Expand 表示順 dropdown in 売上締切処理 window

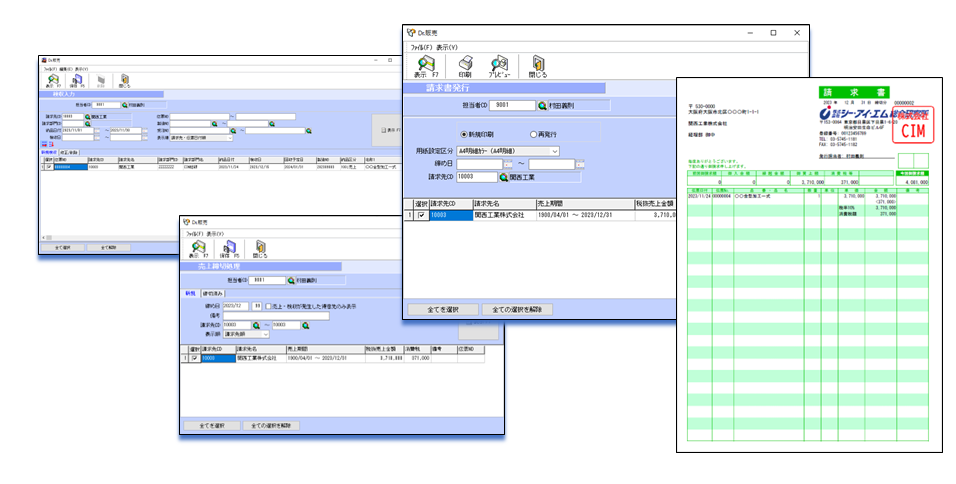tap(265, 334)
